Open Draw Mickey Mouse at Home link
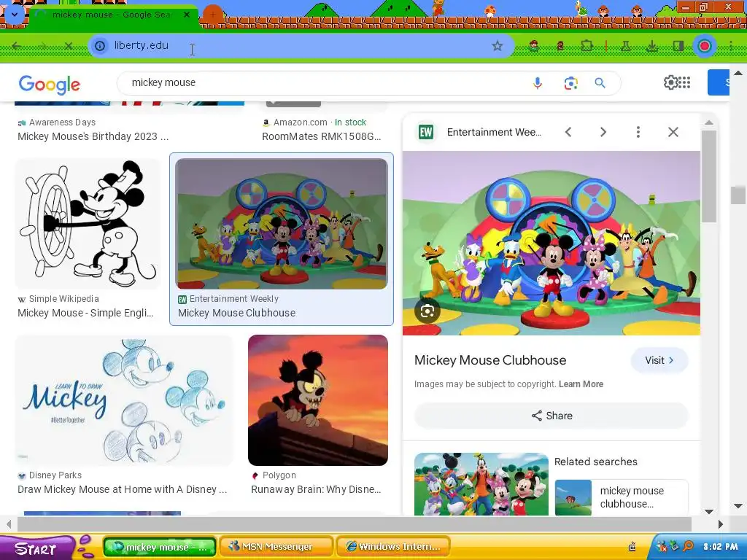This screenshot has width=747, height=560. (122, 489)
